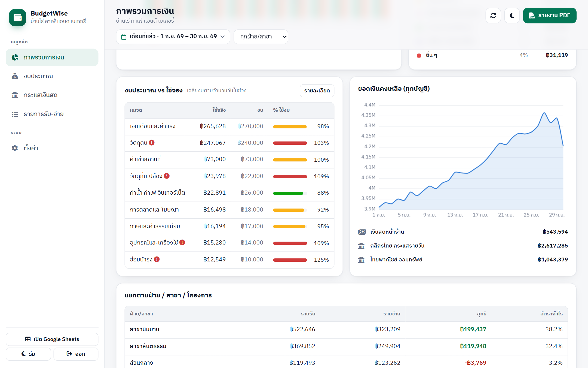Click the alert icon next to อุปกรณ์และเครื่องใช้
Screen dimensions: 588x368
click(182, 242)
